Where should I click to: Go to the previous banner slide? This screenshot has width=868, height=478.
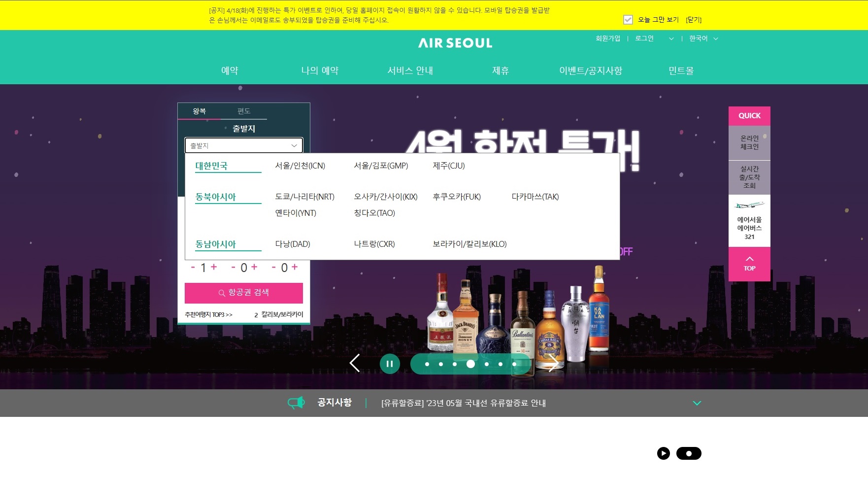click(x=355, y=363)
